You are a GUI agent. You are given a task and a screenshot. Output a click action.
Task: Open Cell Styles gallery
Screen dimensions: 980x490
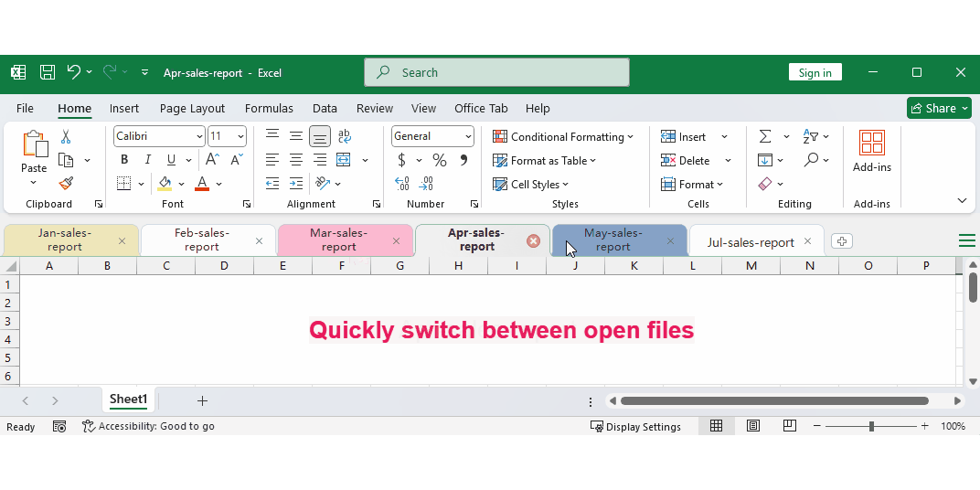click(x=530, y=185)
